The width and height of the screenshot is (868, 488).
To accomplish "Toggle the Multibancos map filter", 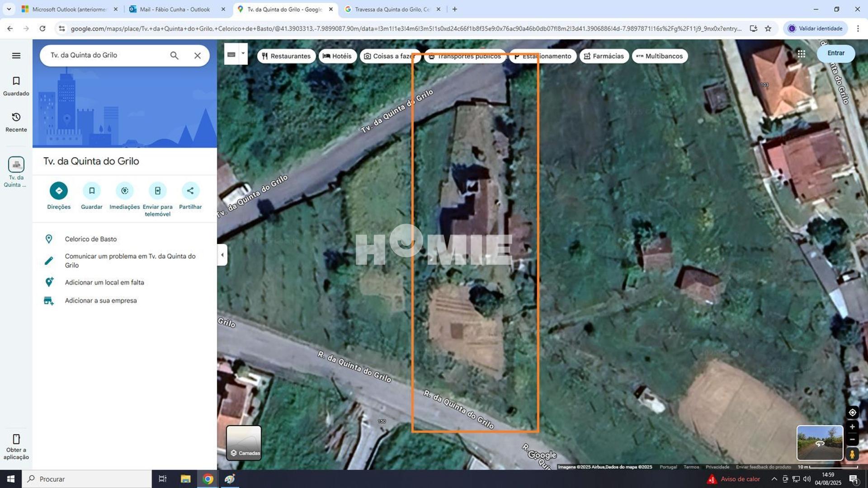I will pyautogui.click(x=660, y=56).
